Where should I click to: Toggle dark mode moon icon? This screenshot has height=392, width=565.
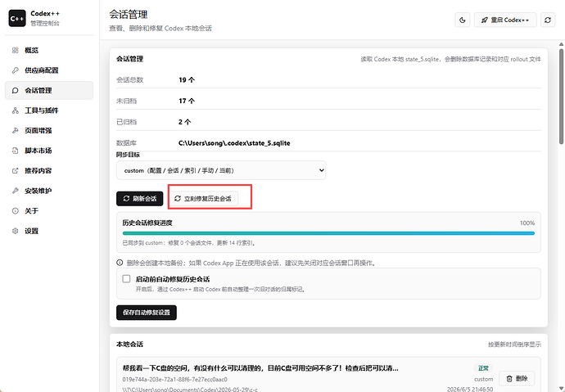[463, 20]
